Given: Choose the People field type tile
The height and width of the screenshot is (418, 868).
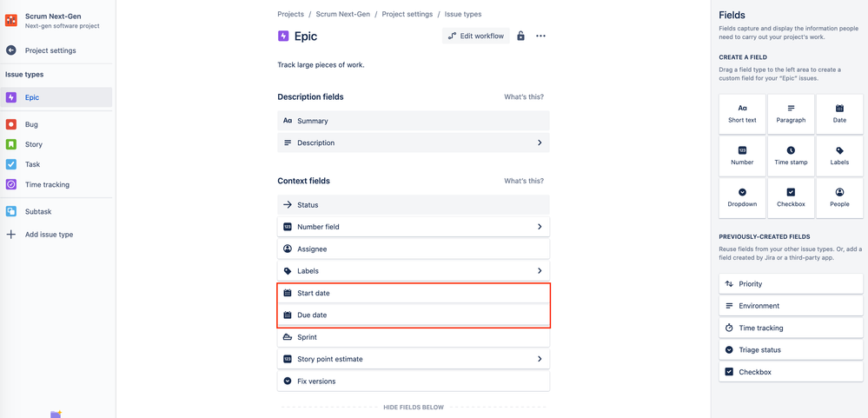Looking at the screenshot, I should pos(839,198).
